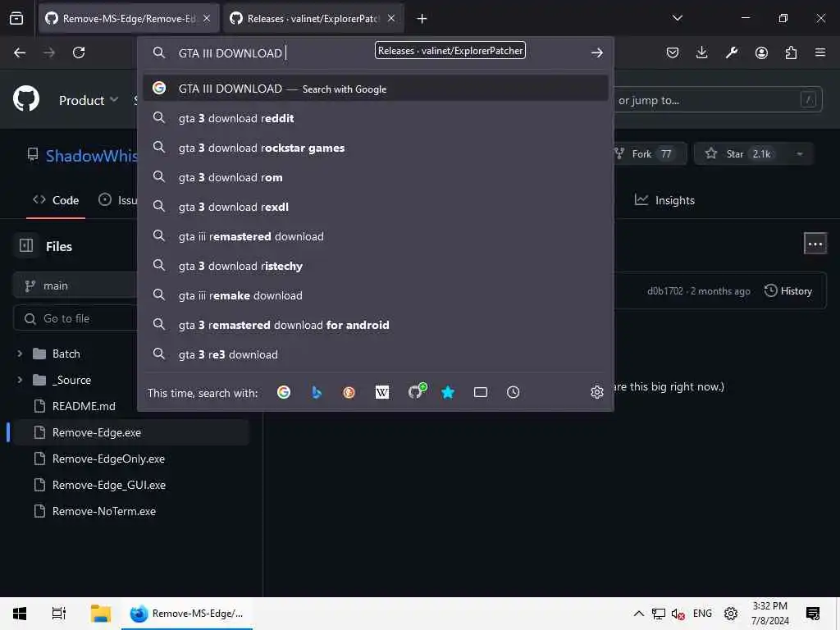The width and height of the screenshot is (840, 630).
Task: Choose suggestion 'gta 3 download rexdl'
Action: coord(376,206)
